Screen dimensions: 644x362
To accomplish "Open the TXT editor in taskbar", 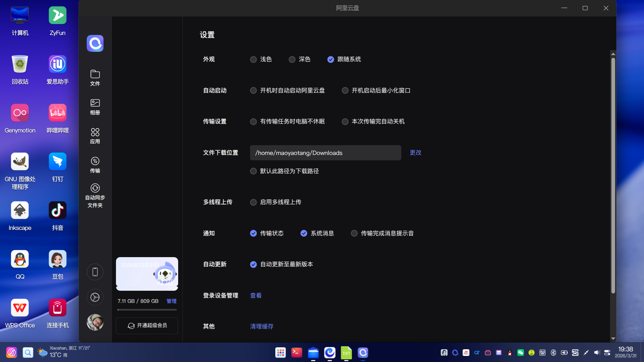I will pos(346,353).
